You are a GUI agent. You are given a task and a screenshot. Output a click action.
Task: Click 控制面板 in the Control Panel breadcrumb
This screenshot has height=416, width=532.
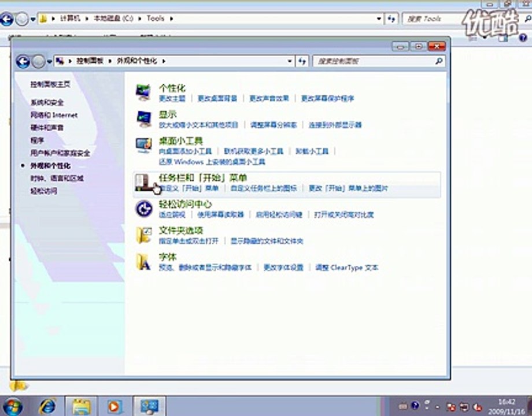(x=90, y=61)
